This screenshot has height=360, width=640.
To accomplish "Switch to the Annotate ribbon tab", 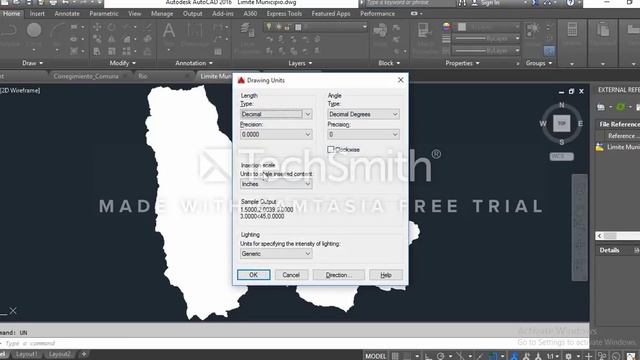I will click(x=67, y=13).
